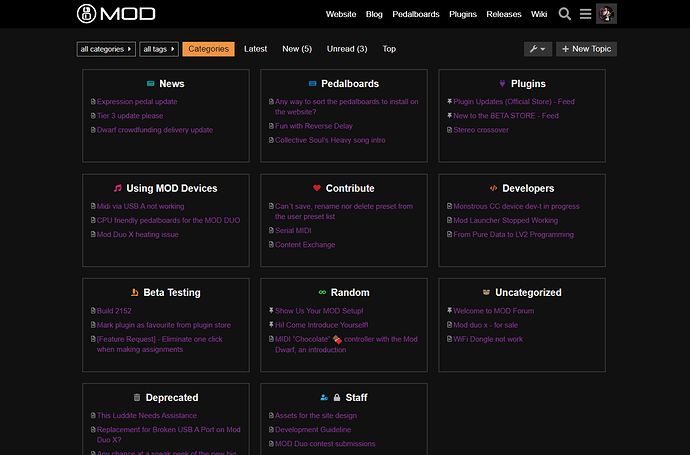Image resolution: width=690 pixels, height=455 pixels.
Task: Click the Uncategorized box icon
Action: click(486, 292)
